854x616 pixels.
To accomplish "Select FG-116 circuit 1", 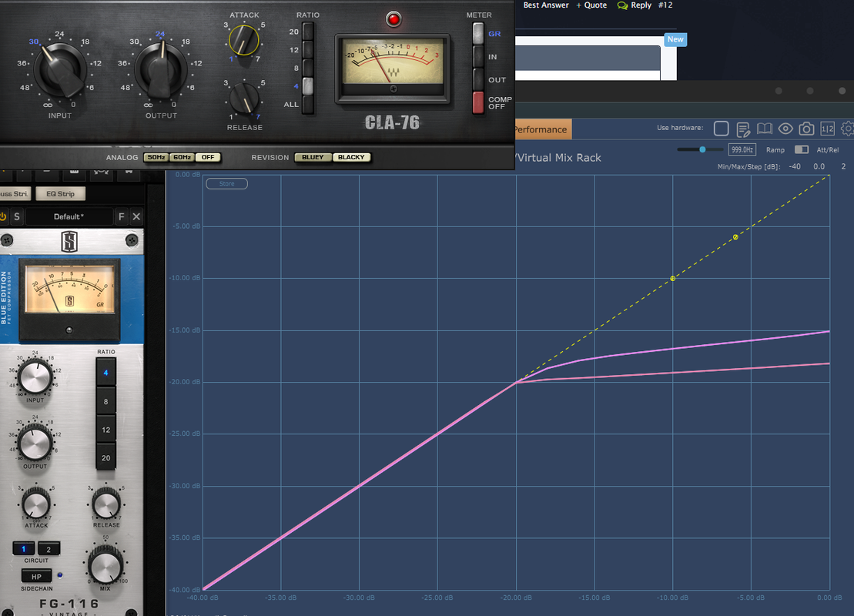I will [23, 549].
